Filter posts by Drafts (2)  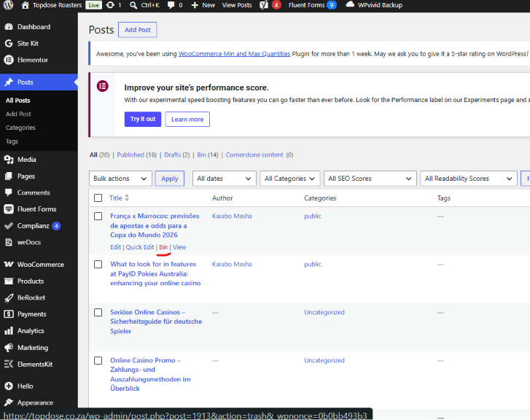(x=176, y=155)
